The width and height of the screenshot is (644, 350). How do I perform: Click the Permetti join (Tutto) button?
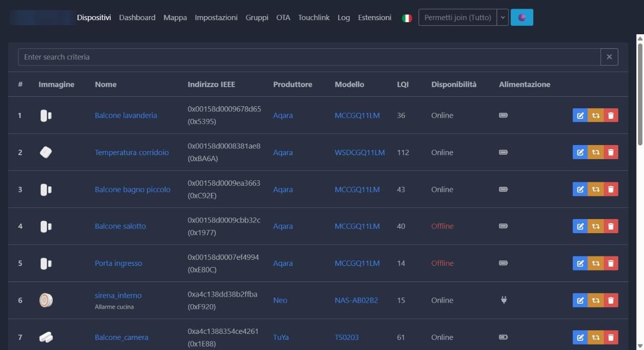pos(458,17)
